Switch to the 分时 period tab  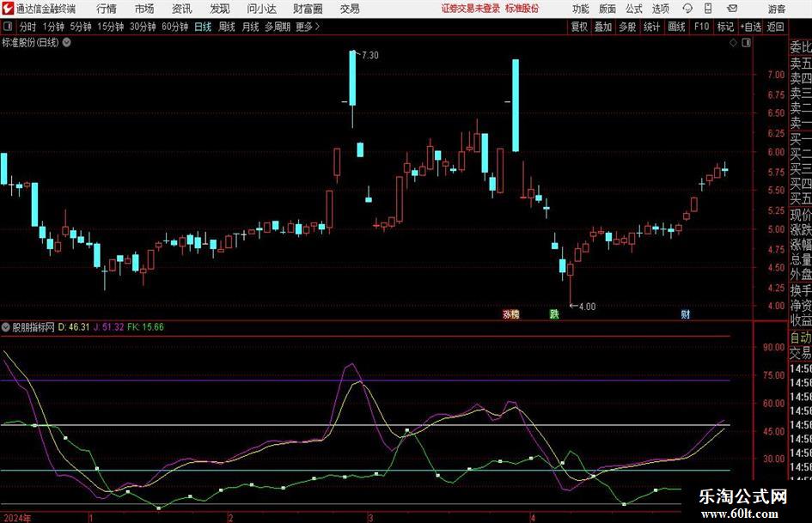(27, 27)
